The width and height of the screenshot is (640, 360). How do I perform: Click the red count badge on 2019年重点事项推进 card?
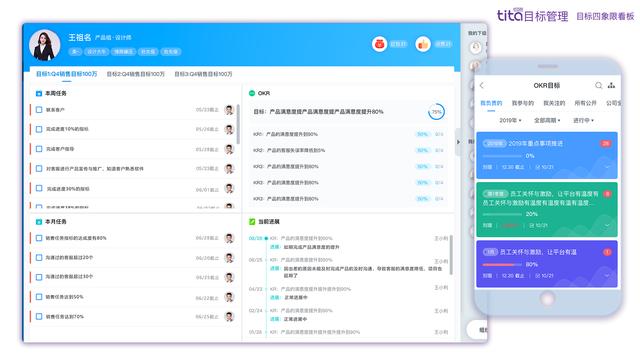[606, 144]
